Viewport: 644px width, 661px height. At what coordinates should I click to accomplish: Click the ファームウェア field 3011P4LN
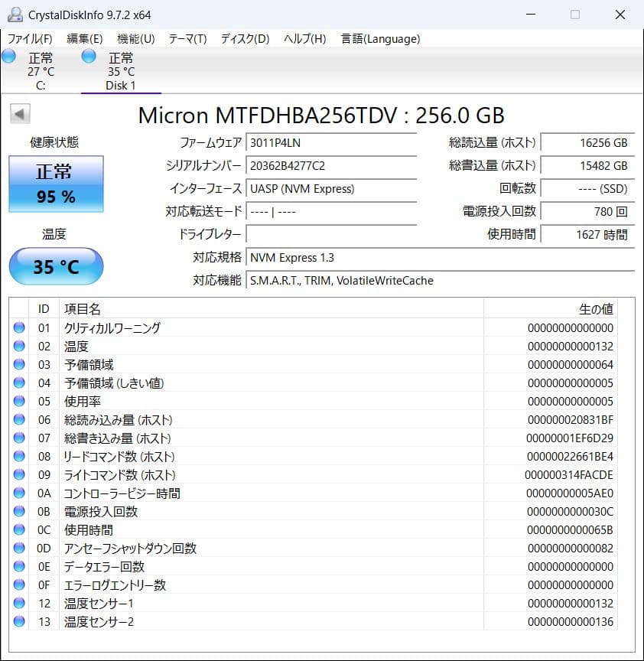click(x=331, y=143)
